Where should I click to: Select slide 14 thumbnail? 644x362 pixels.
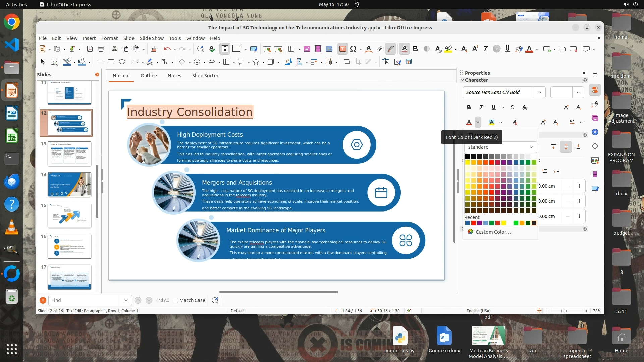[x=69, y=184]
